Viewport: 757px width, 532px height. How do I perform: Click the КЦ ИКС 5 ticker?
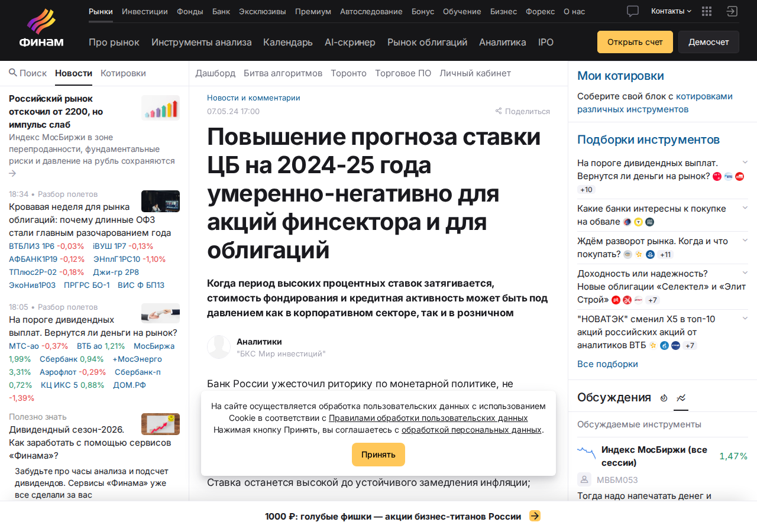[x=59, y=385]
